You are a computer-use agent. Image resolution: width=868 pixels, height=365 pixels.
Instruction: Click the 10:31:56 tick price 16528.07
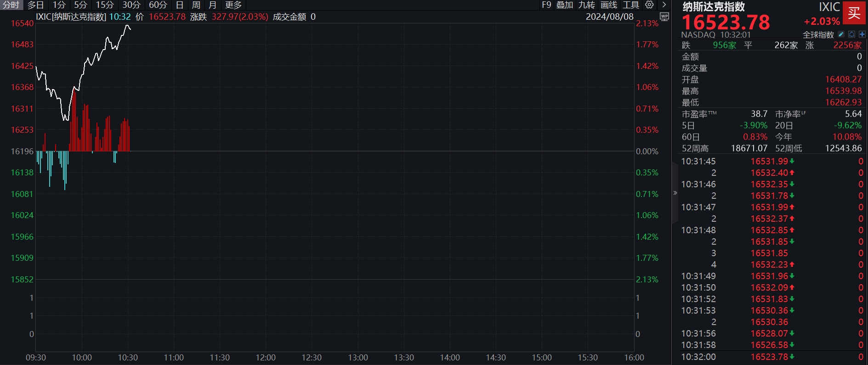pyautogui.click(x=769, y=333)
